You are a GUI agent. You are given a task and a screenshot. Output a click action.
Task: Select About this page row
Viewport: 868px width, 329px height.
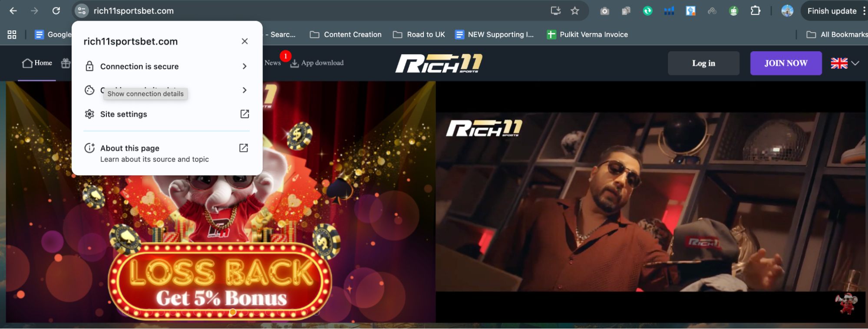tap(167, 153)
